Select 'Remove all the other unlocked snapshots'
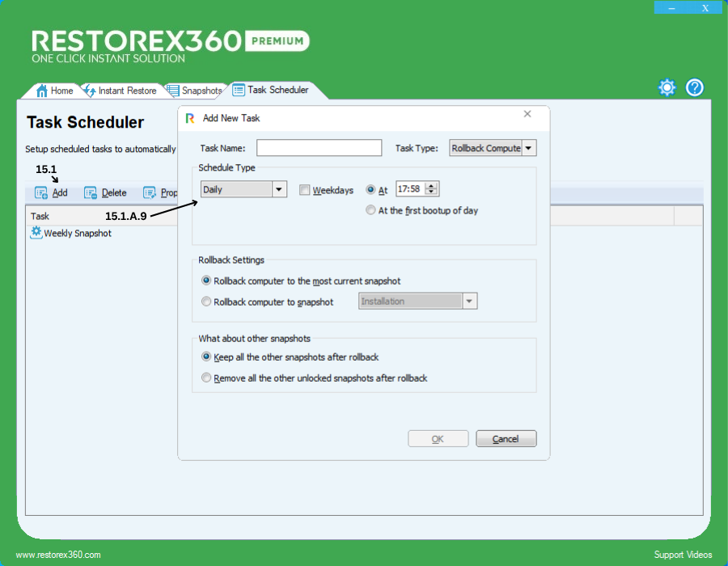This screenshot has height=566, width=728. pyautogui.click(x=207, y=378)
